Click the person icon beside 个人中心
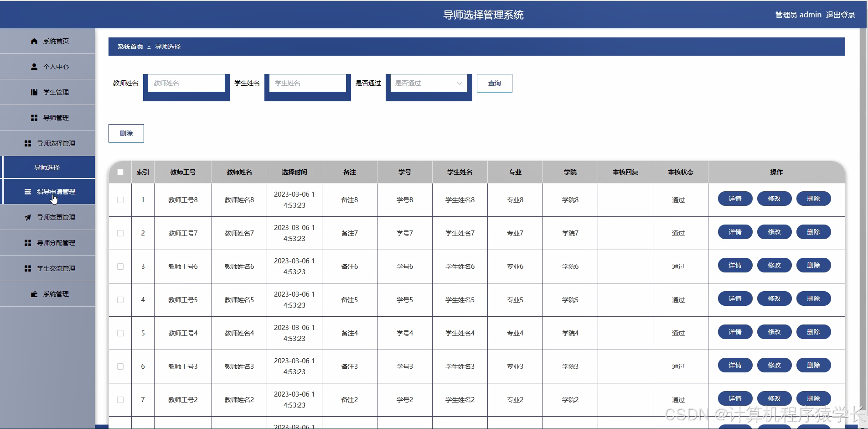The image size is (868, 429). (34, 67)
